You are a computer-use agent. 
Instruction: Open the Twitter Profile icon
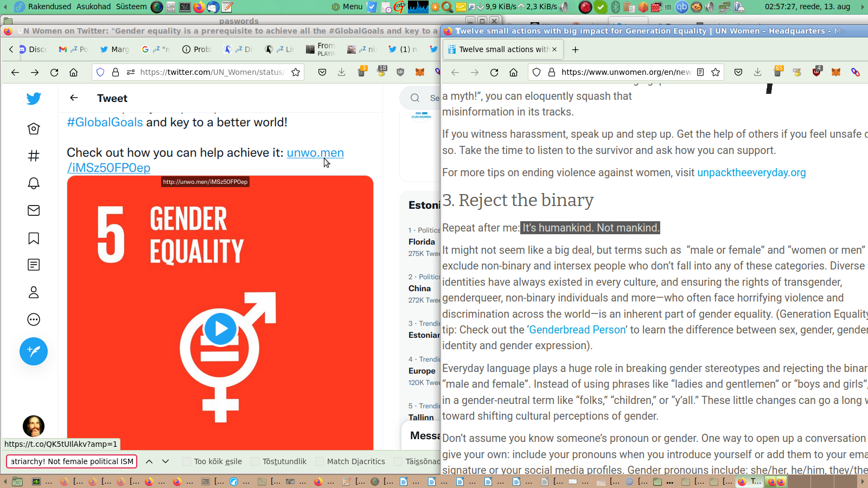(34, 292)
